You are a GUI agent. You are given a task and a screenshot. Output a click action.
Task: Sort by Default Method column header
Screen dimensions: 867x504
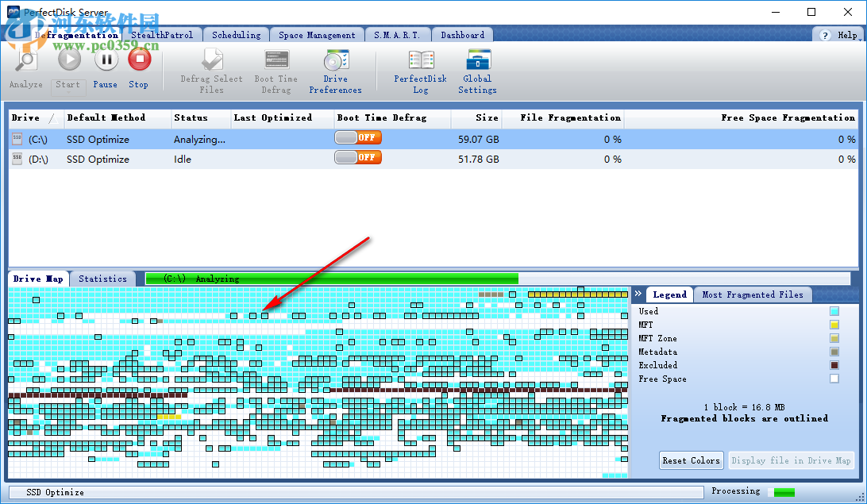[117, 117]
